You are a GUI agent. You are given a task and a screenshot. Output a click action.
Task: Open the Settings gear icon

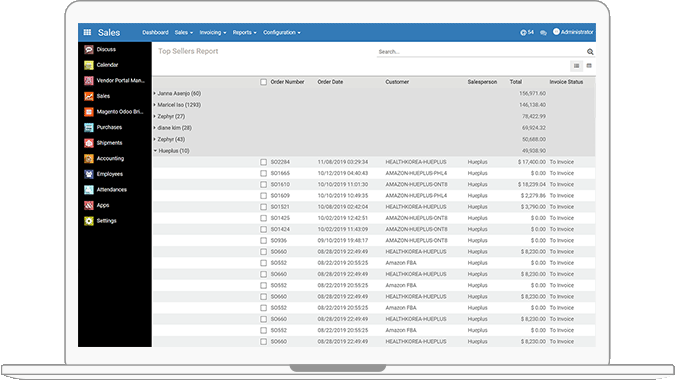[x=89, y=221]
